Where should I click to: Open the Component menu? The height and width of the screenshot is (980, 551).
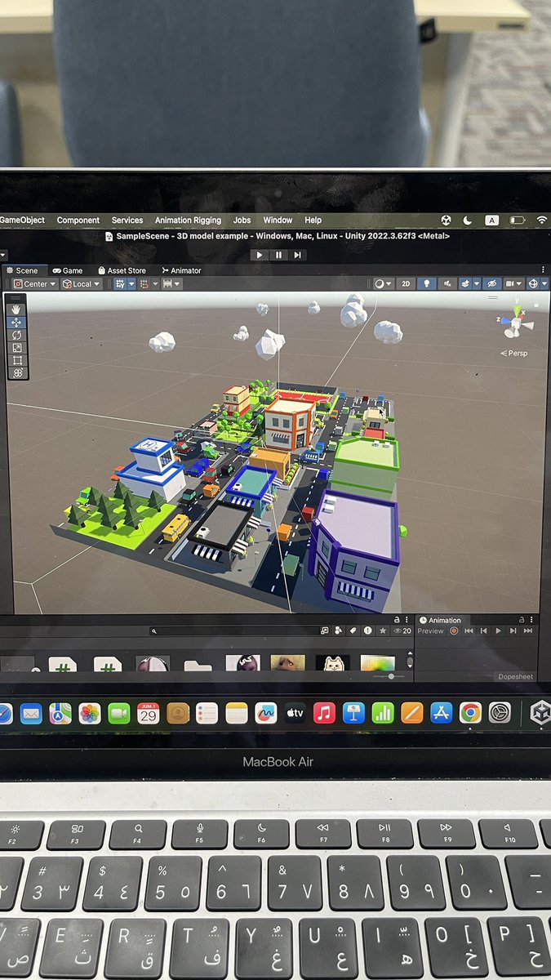[78, 220]
